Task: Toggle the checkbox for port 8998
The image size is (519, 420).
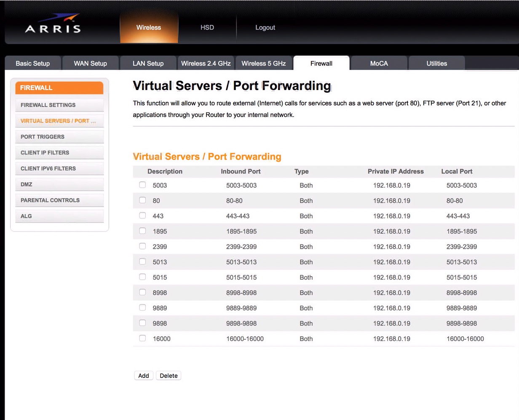Action: coord(142,292)
